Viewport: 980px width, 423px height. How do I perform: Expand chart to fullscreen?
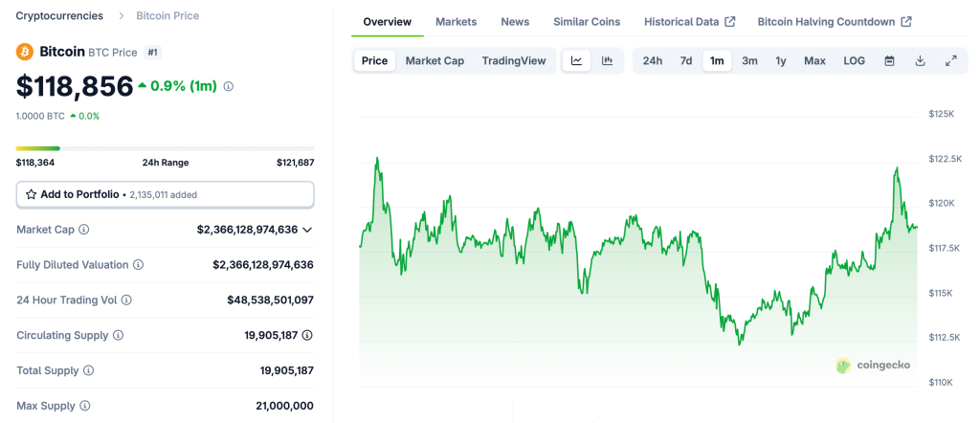pyautogui.click(x=950, y=60)
